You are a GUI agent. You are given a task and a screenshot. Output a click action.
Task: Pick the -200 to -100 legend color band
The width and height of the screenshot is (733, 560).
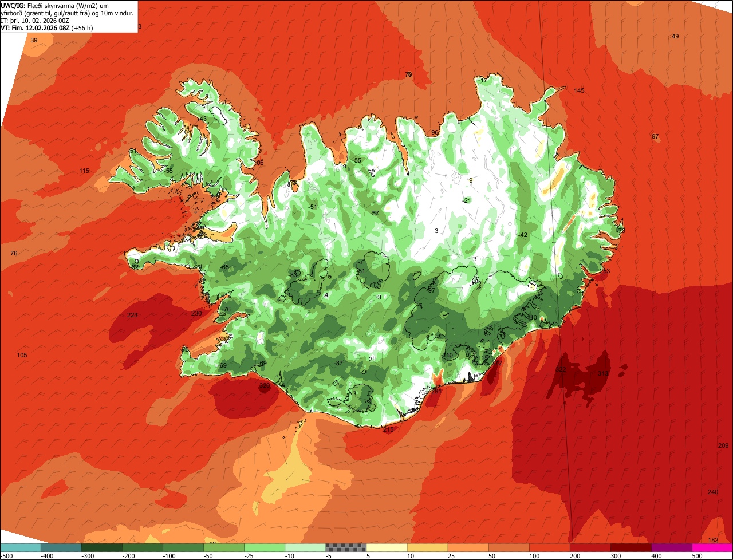pyautogui.click(x=142, y=547)
